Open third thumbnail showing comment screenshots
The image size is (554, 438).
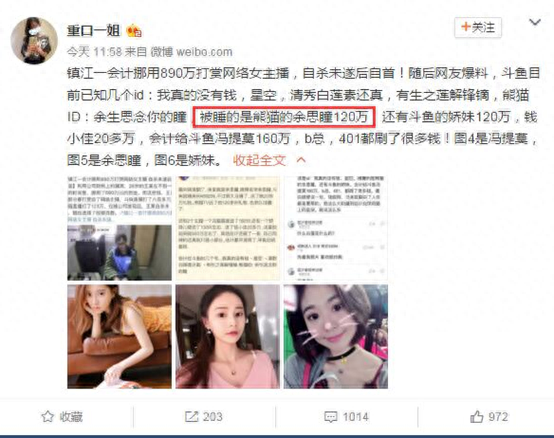(336, 229)
